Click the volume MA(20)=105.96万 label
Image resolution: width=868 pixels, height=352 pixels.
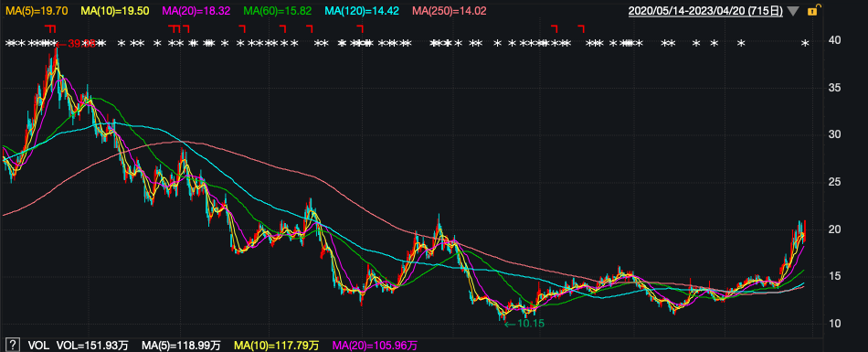(375, 346)
